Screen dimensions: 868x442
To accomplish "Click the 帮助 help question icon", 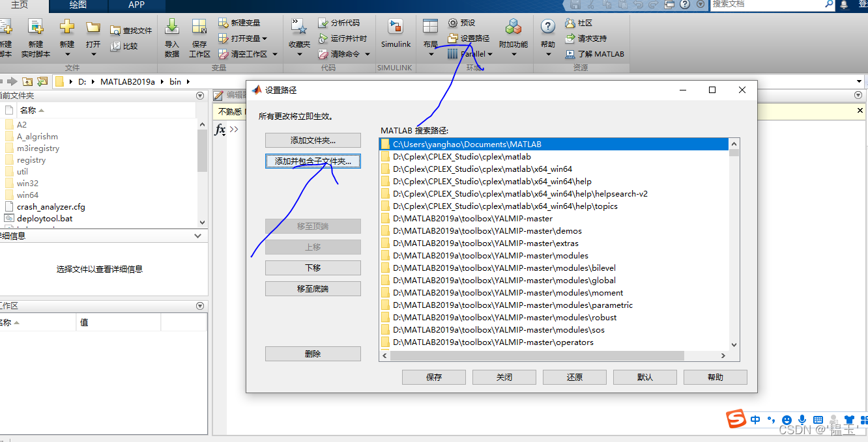I will click(548, 27).
